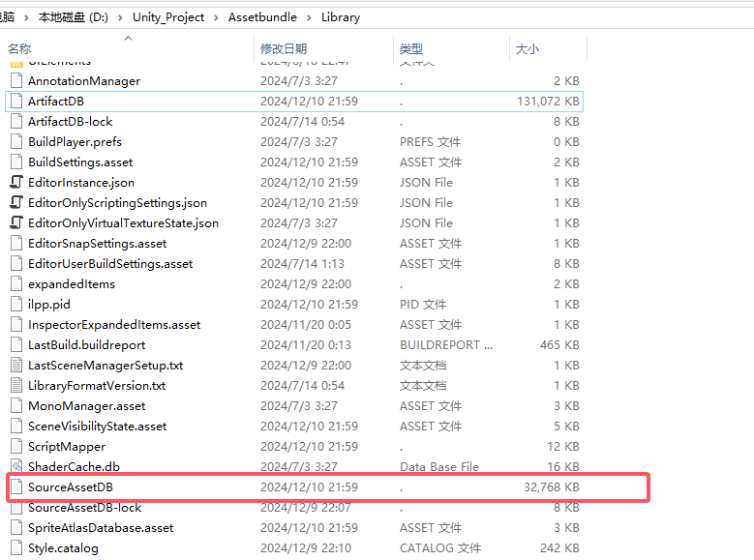Expand breadcrumb chevron after Unity_Project
The image size is (754, 560).
pyautogui.click(x=216, y=17)
